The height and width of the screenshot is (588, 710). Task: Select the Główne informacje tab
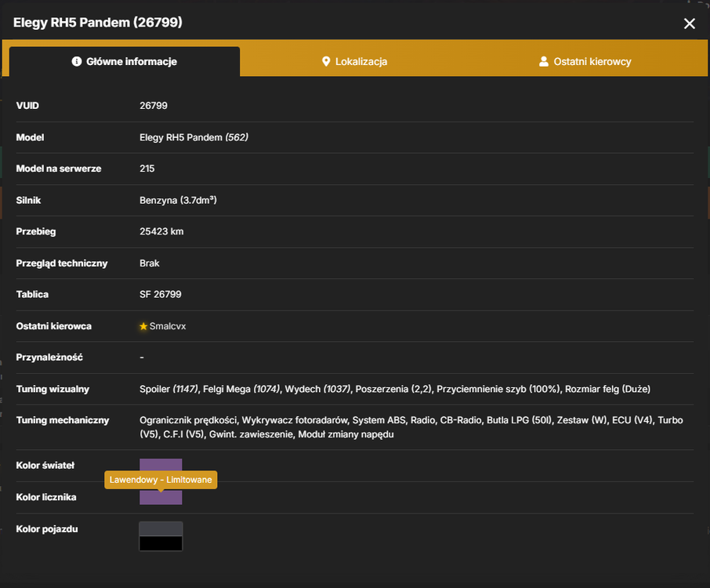tap(125, 62)
